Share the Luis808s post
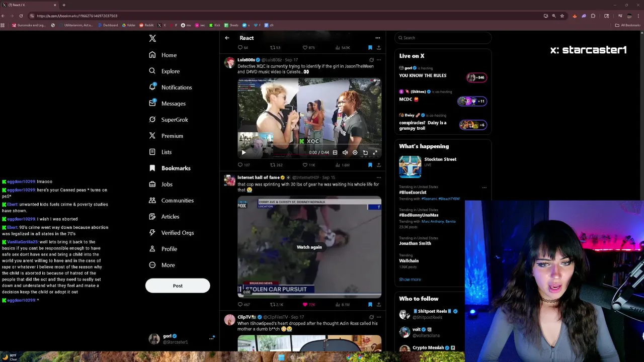Screen dimensions: 644x362 coord(379,165)
